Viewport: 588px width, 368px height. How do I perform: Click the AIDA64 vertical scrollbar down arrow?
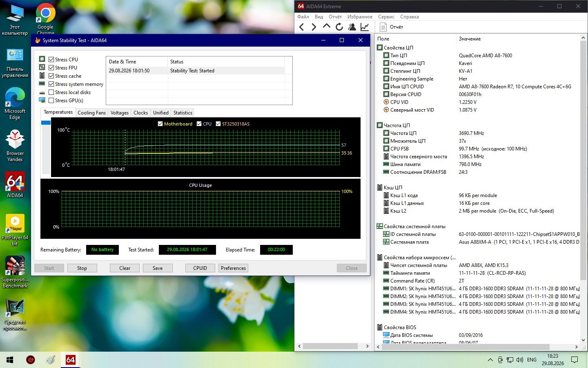coord(583,340)
